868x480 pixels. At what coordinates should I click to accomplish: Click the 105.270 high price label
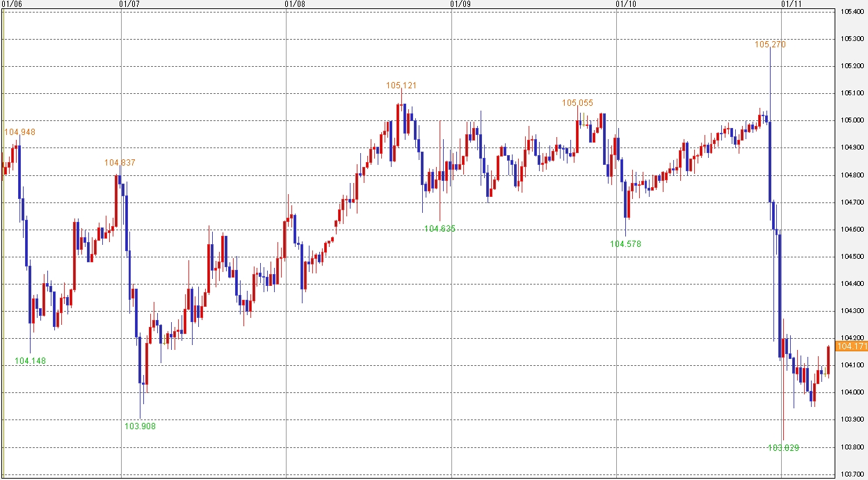point(771,45)
